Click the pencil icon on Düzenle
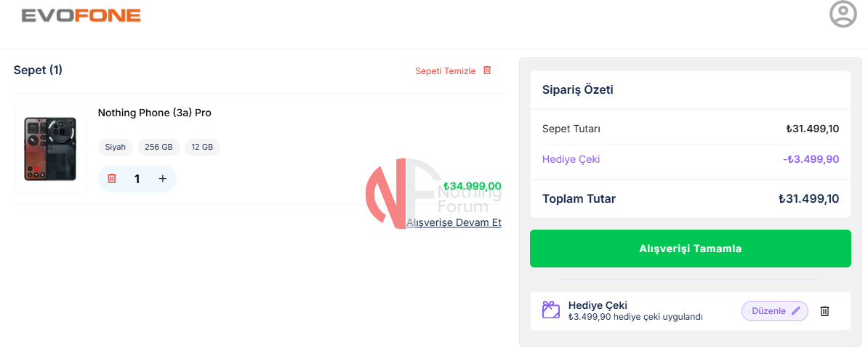The width and height of the screenshot is (868, 359). pos(796,311)
